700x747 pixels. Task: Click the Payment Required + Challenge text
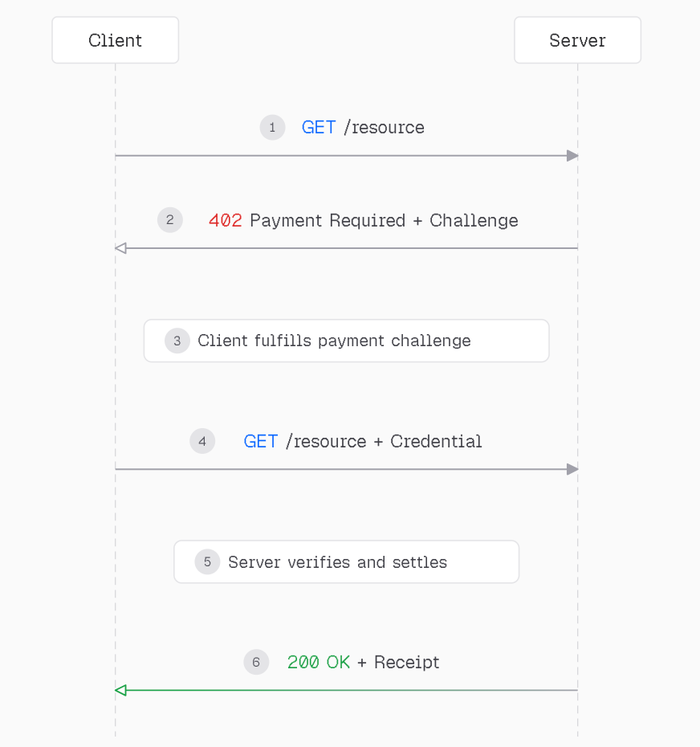pos(384,221)
